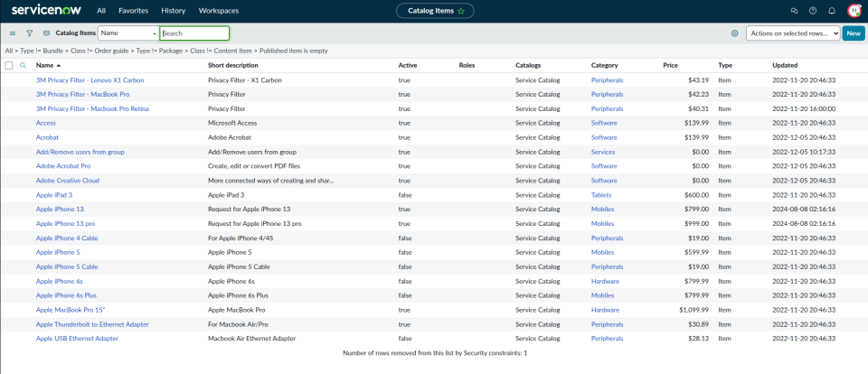Screen dimensions: 868x374
Task: Click 'Published item is empty' breadcrumb
Action: pyautogui.click(x=293, y=51)
